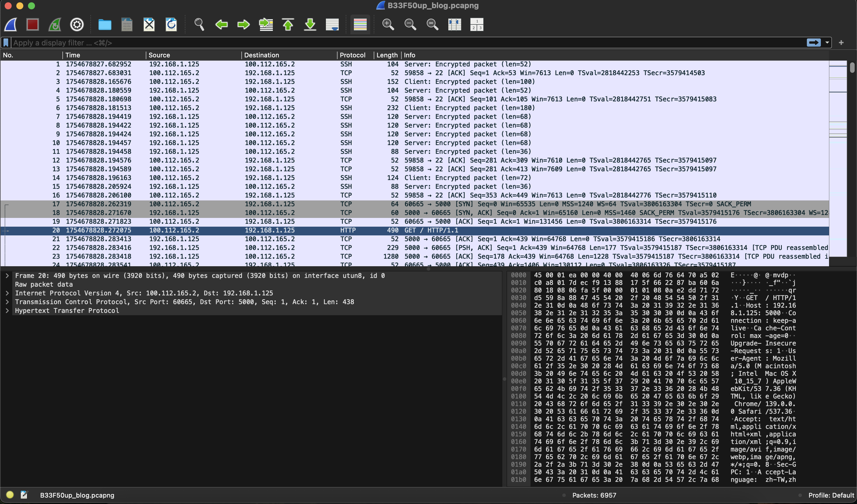Toggle the colorize packet list button
The image size is (857, 504).
coord(360,24)
